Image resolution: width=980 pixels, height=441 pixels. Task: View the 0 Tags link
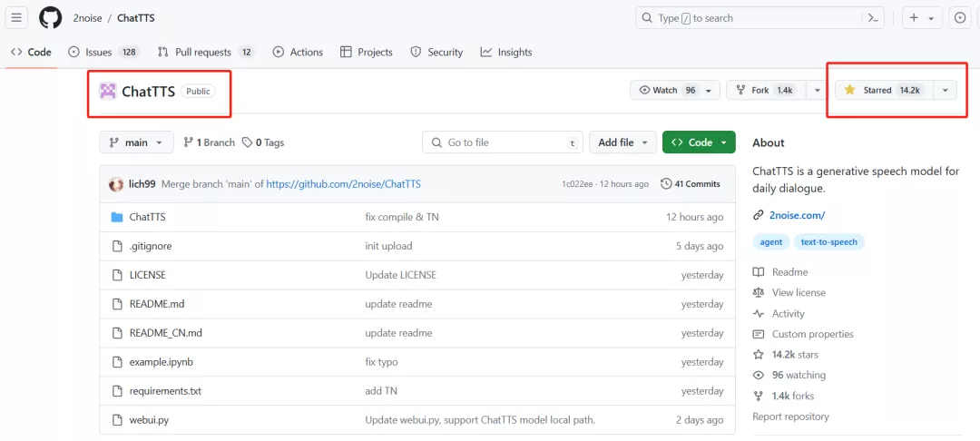point(263,142)
